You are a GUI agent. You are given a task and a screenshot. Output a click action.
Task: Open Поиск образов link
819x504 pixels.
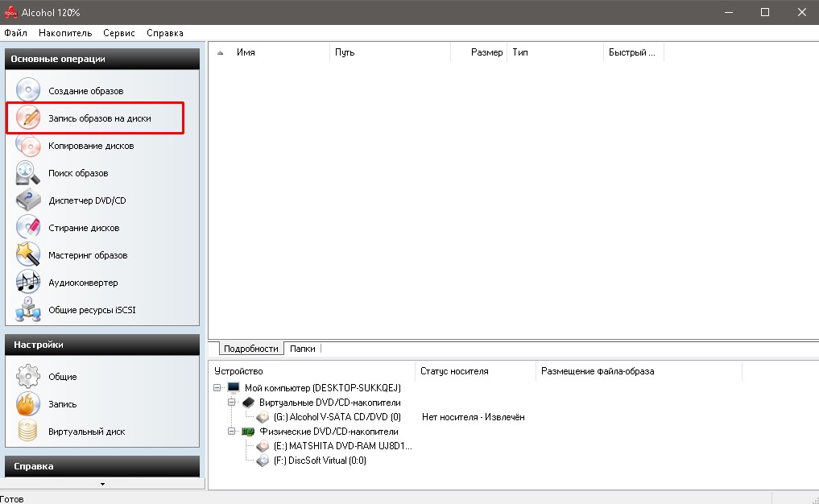coord(78,173)
